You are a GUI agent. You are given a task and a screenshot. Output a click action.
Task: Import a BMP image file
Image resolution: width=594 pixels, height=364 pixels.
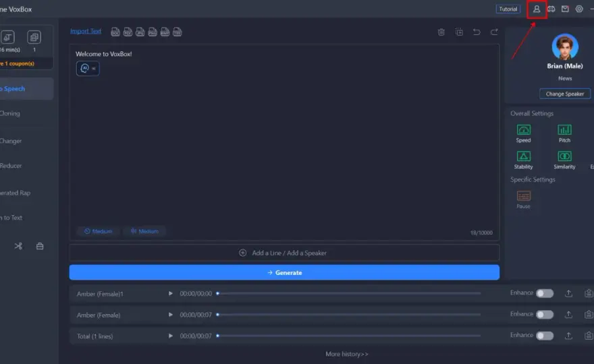[165, 32]
